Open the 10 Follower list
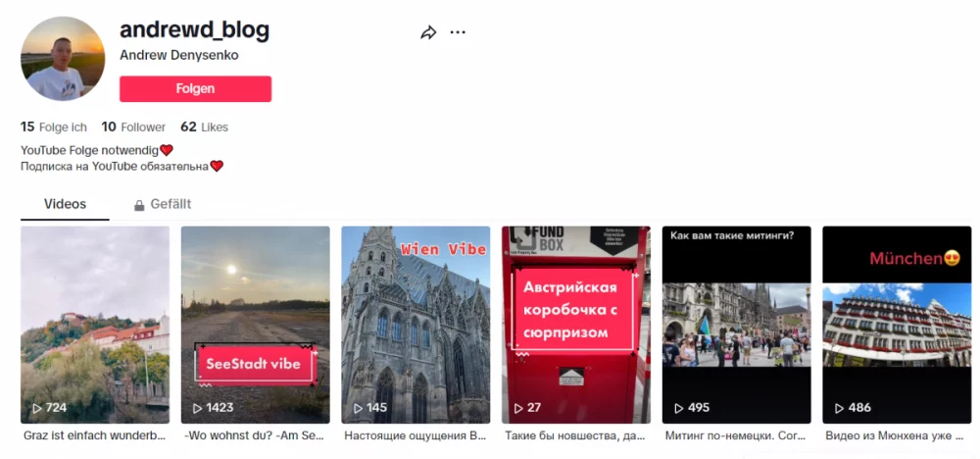Image resolution: width=980 pixels, height=459 pixels. pyautogui.click(x=133, y=127)
